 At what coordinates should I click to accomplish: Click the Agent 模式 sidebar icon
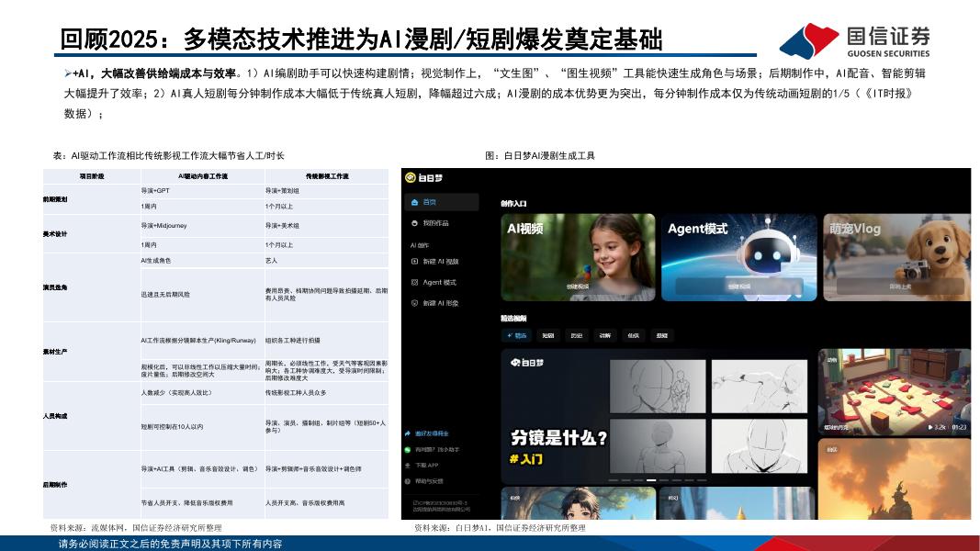point(414,282)
